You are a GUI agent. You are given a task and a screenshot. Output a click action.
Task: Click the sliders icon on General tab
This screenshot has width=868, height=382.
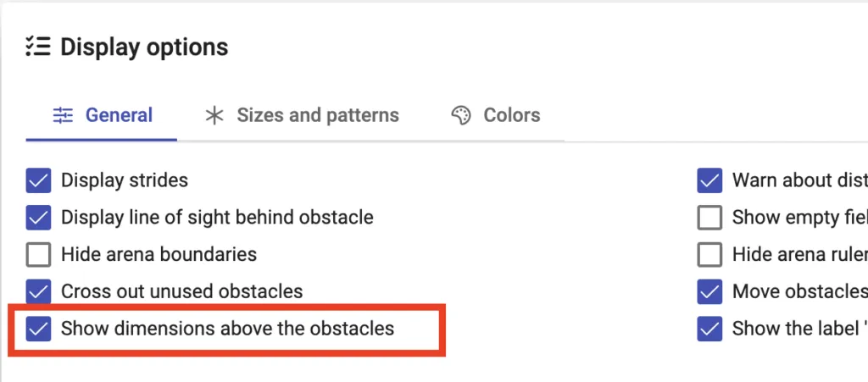pos(63,115)
